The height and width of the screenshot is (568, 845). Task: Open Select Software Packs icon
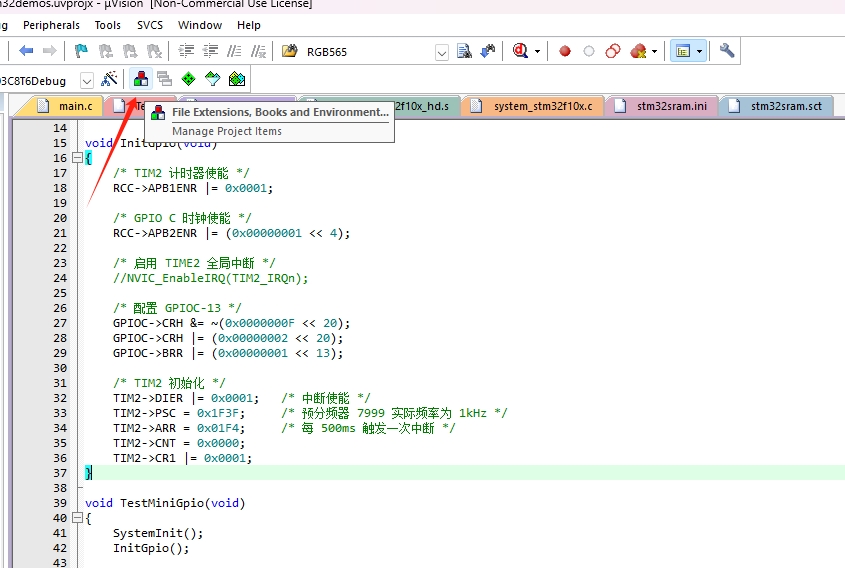point(213,79)
